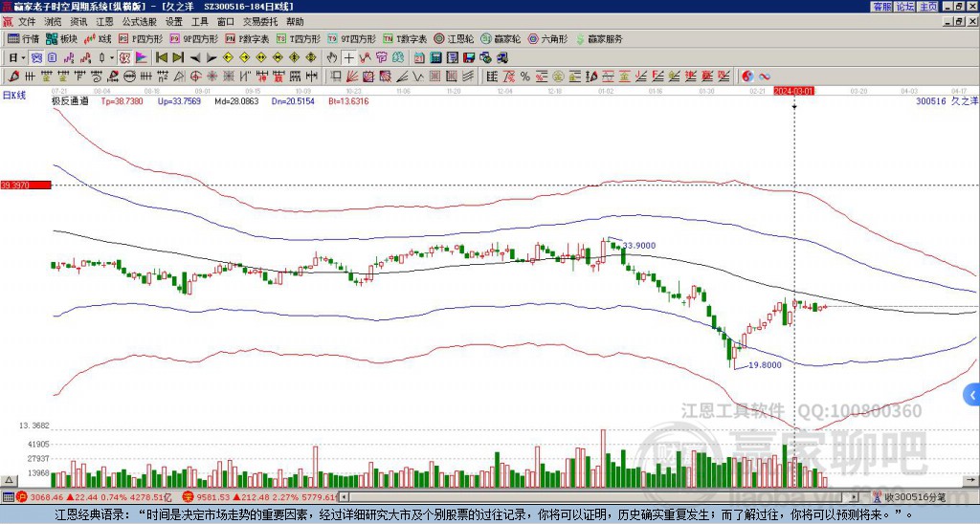The height and width of the screenshot is (524, 980).
Task: Open the P四方形 square tool
Action: 141,38
